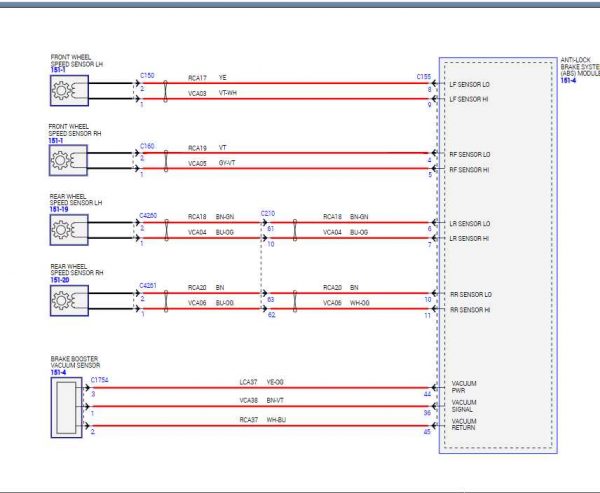Click the C210 inline connector label

tap(268, 214)
